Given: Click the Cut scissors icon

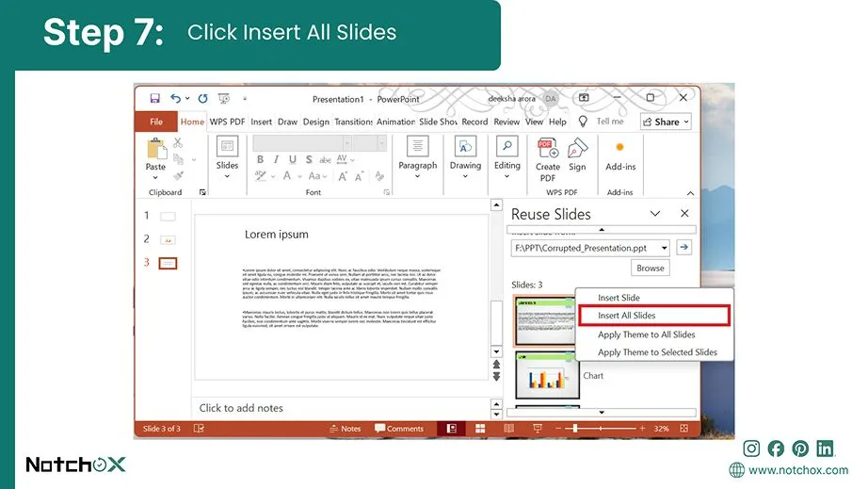Looking at the screenshot, I should pyautogui.click(x=178, y=142).
